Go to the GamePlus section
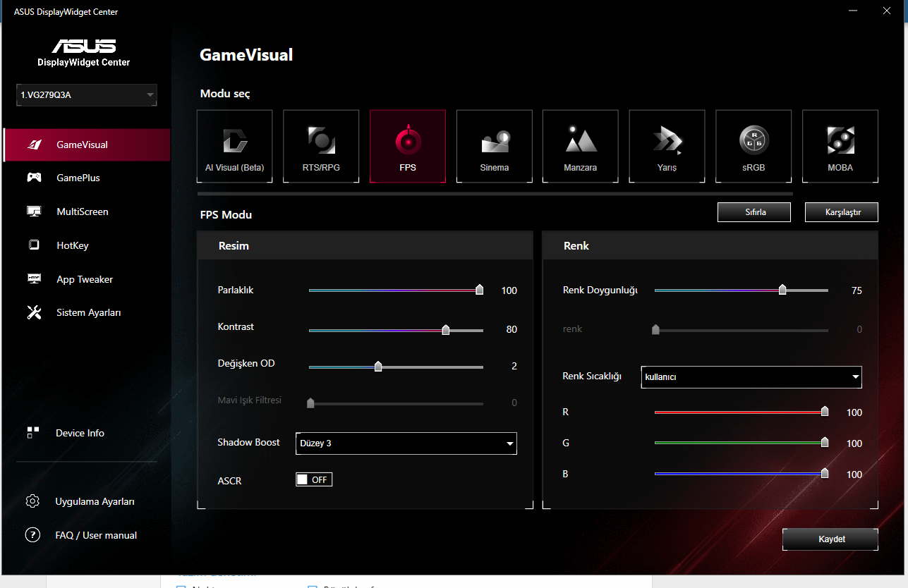The height and width of the screenshot is (588, 908). [87, 178]
